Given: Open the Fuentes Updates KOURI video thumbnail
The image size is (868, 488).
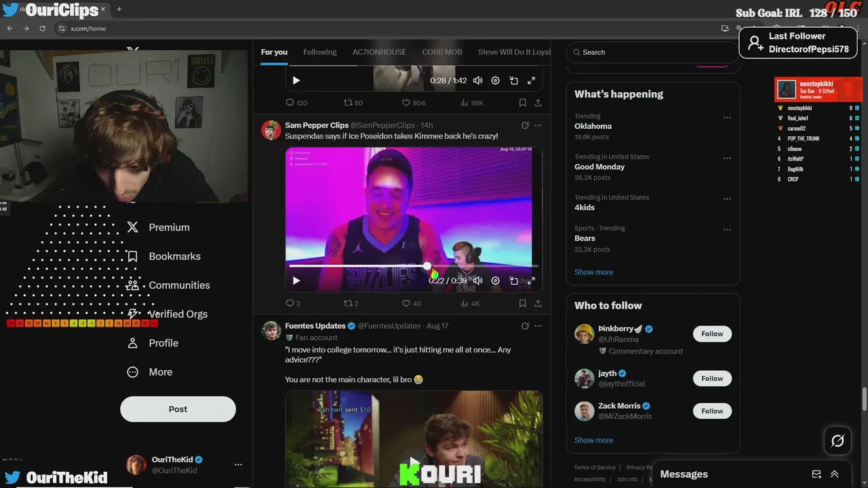Looking at the screenshot, I should (414, 439).
